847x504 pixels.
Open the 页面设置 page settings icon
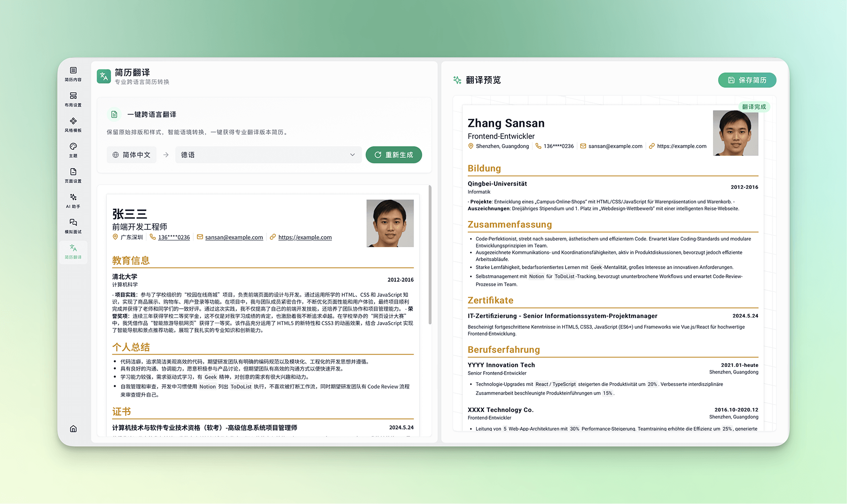pyautogui.click(x=73, y=176)
